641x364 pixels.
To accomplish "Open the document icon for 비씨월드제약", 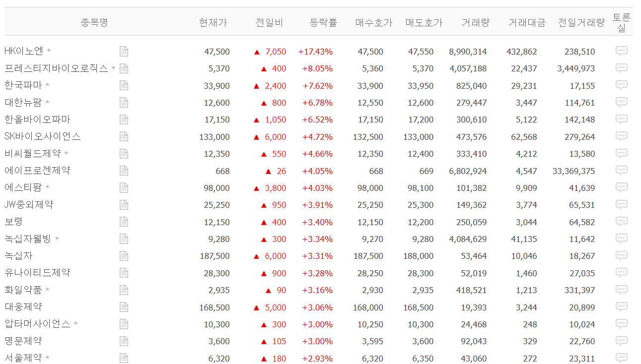I will [x=124, y=154].
